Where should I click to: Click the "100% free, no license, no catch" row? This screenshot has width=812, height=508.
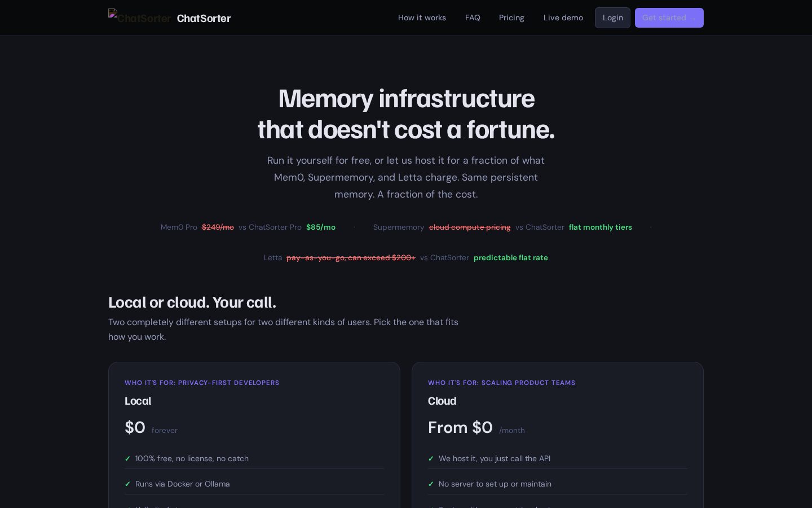point(254,458)
